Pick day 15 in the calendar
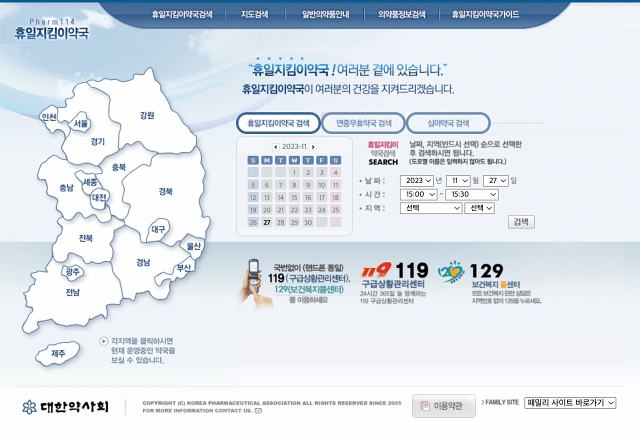The image size is (640, 440). (294, 197)
